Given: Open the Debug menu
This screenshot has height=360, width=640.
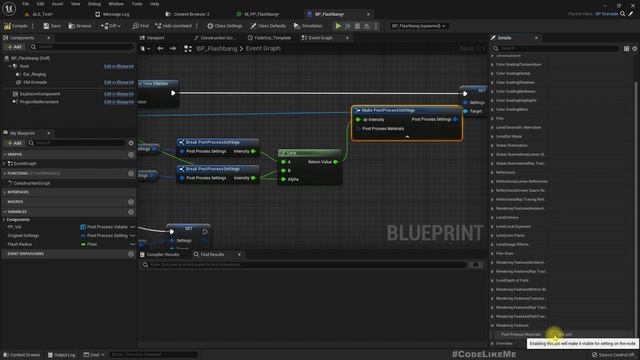Looking at the screenshot, I should click(94, 4).
